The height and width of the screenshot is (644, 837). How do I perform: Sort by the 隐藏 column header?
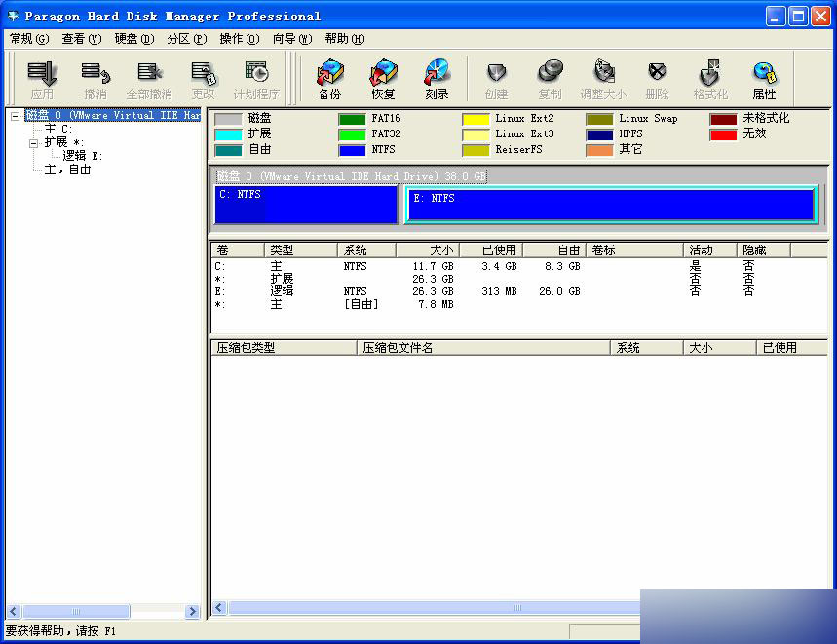point(764,250)
